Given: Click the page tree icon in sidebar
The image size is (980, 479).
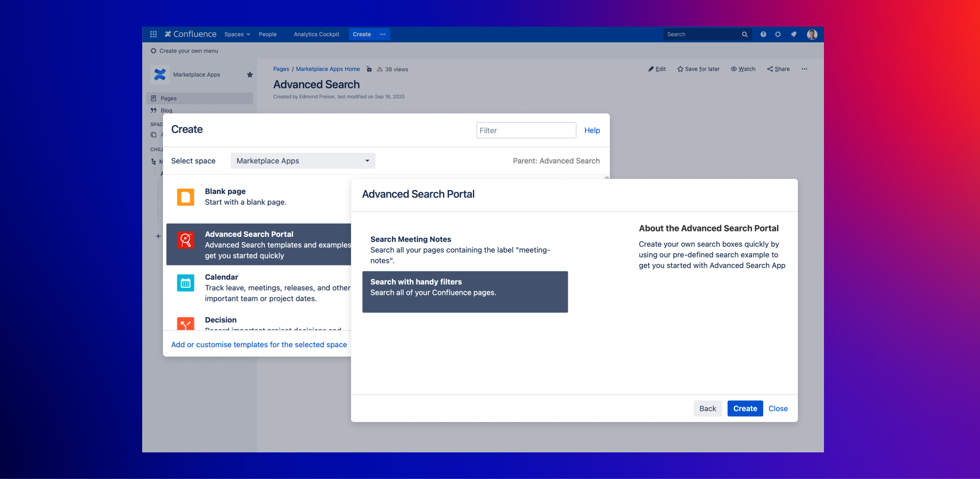Looking at the screenshot, I should 154,162.
